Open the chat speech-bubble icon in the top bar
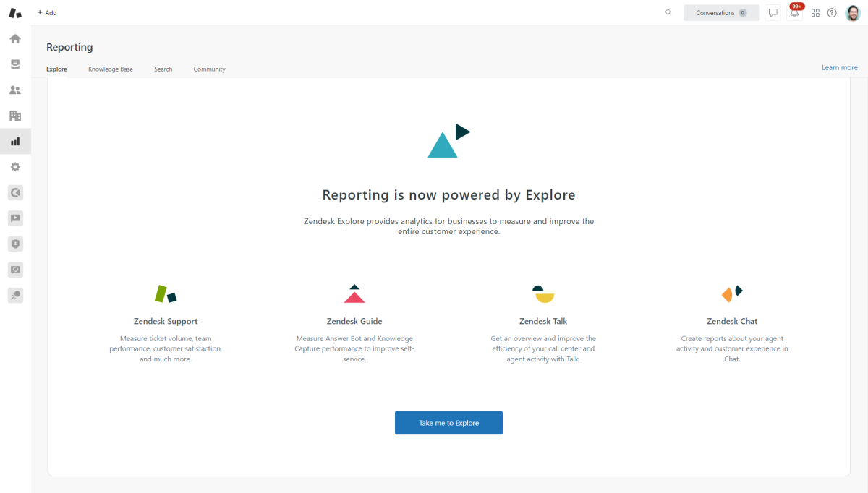Image resolution: width=868 pixels, height=493 pixels. click(x=773, y=13)
